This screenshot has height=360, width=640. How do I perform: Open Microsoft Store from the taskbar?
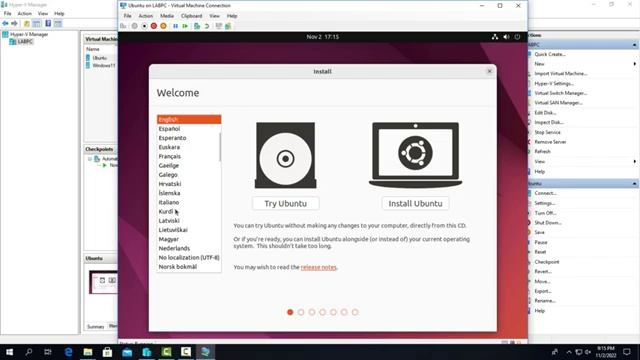(107, 352)
